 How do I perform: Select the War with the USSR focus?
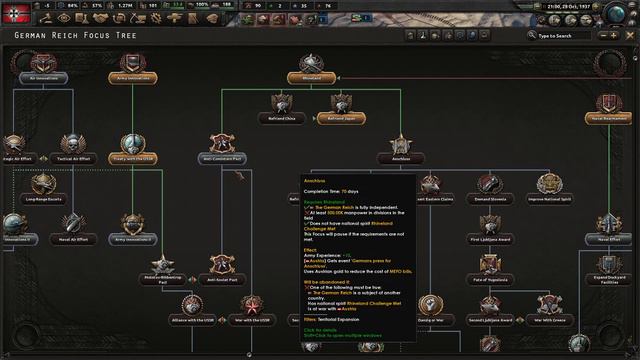pyautogui.click(x=252, y=310)
